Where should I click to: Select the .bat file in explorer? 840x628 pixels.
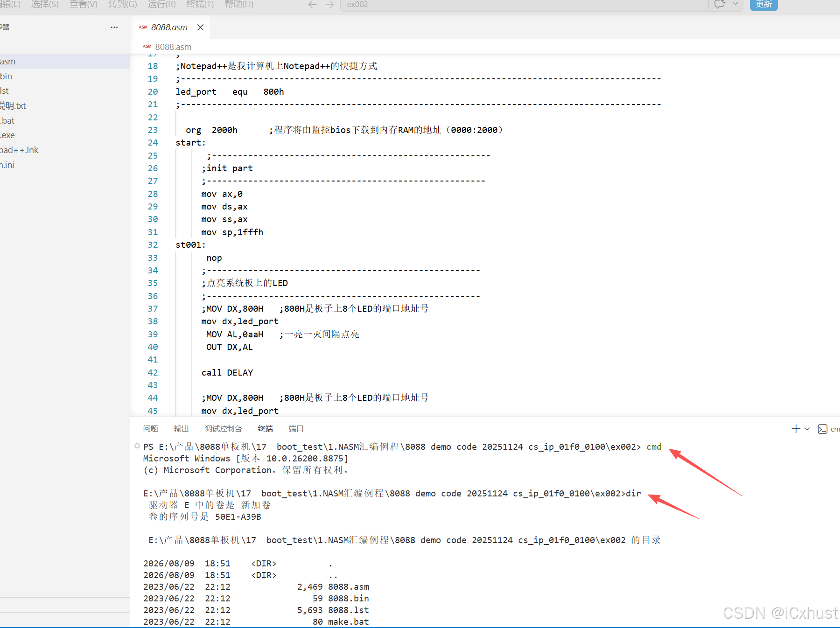[x=65, y=121]
